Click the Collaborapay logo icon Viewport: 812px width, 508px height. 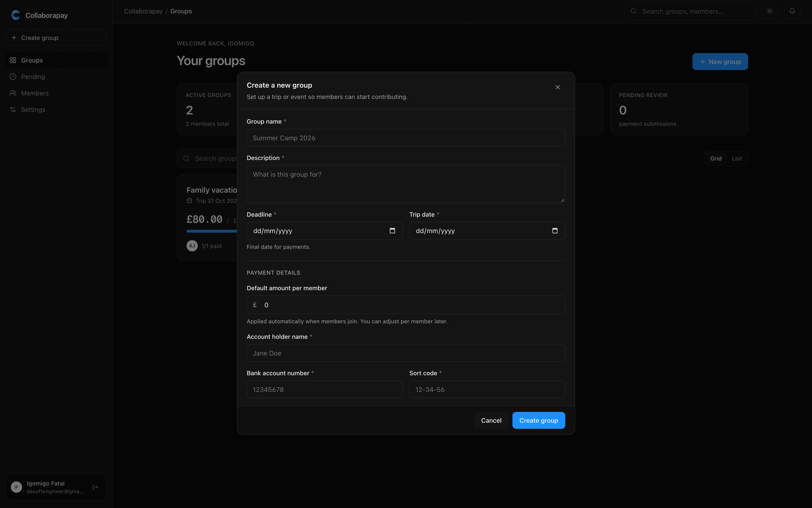(x=16, y=15)
